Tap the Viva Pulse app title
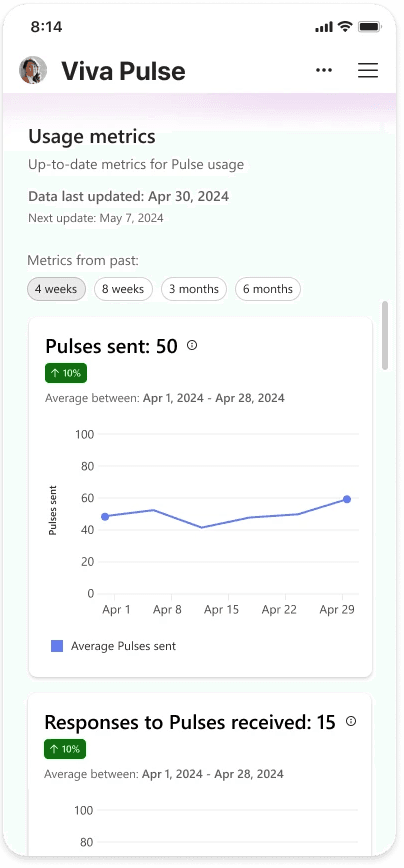This screenshot has width=404, height=868. [x=123, y=71]
